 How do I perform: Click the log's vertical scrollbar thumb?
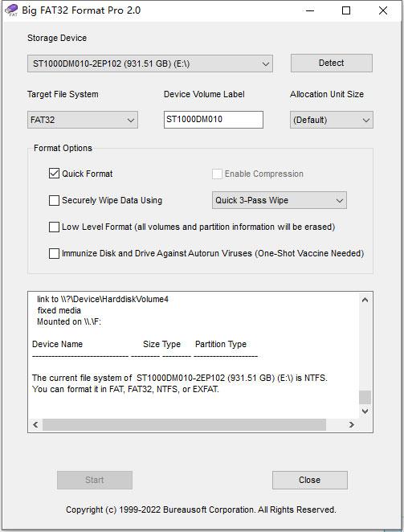[x=365, y=397]
